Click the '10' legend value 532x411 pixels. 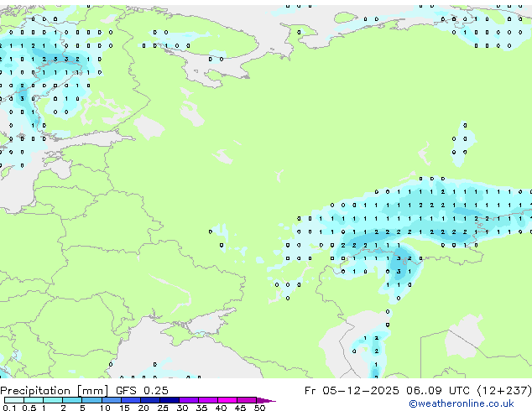pyautogui.click(x=105, y=408)
